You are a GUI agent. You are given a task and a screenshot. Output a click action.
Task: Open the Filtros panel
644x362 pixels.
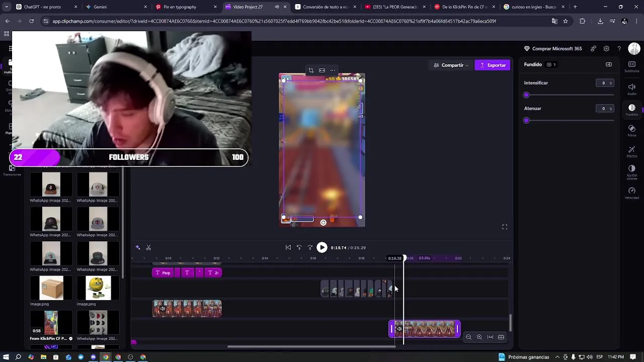[632, 131]
